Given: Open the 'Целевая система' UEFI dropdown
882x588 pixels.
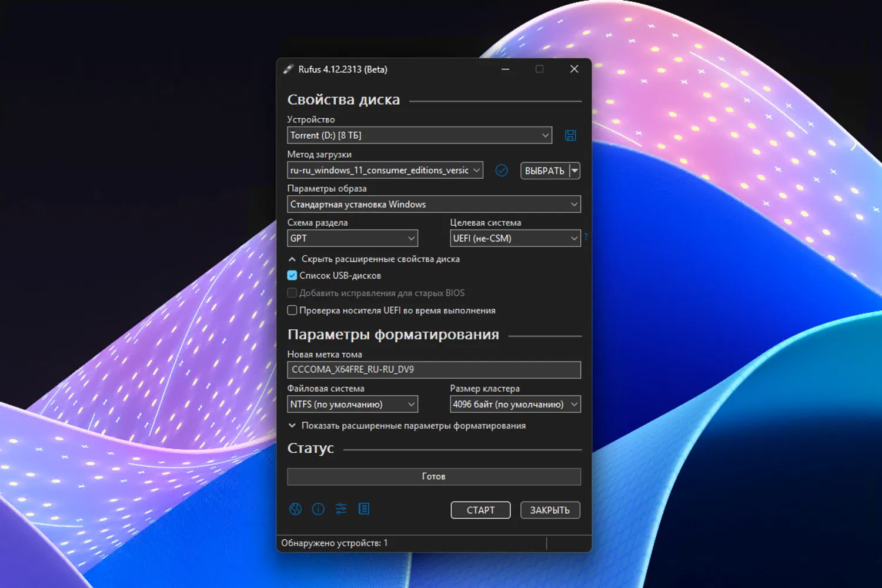Looking at the screenshot, I should 516,238.
